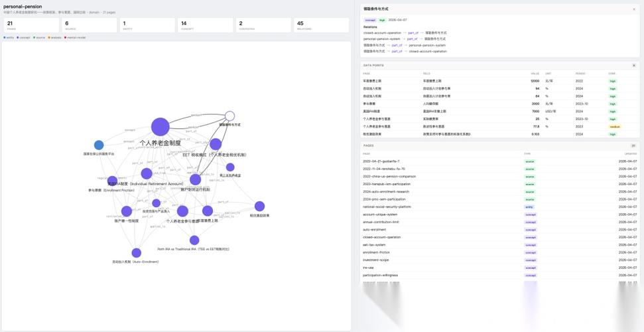Open the auto-enrollment page row
Image resolution: width=644 pixels, height=332 pixels.
click(x=499, y=230)
